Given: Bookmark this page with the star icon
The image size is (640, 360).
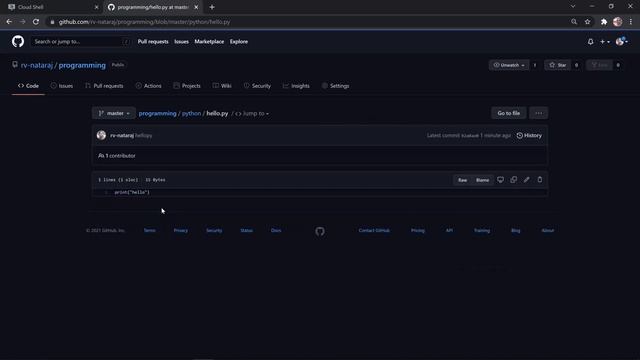Looking at the screenshot, I should pyautogui.click(x=587, y=22).
